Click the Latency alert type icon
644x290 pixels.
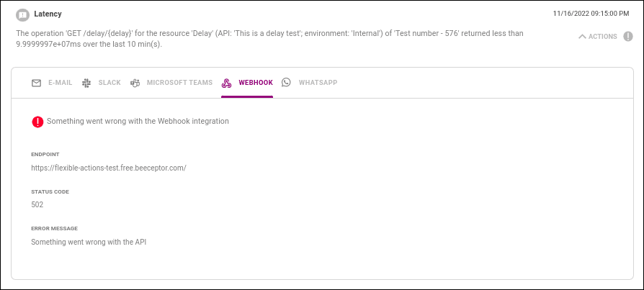pyautogui.click(x=22, y=14)
